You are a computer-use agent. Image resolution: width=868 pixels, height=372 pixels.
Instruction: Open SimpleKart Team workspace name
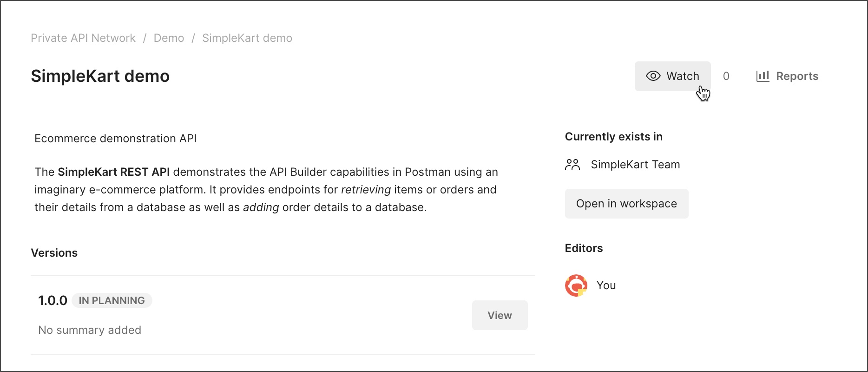tap(635, 165)
